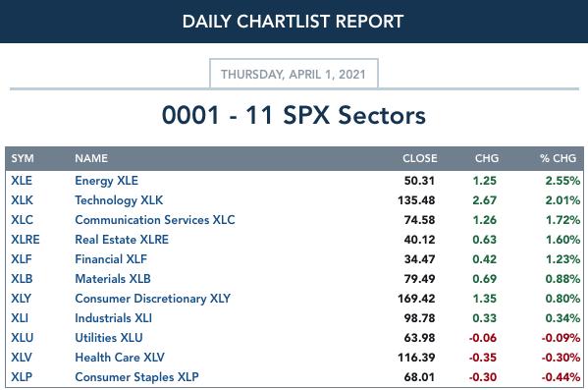This screenshot has height=390, width=588.
Task: Open Consumer Staples XLP link
Action: click(136, 377)
